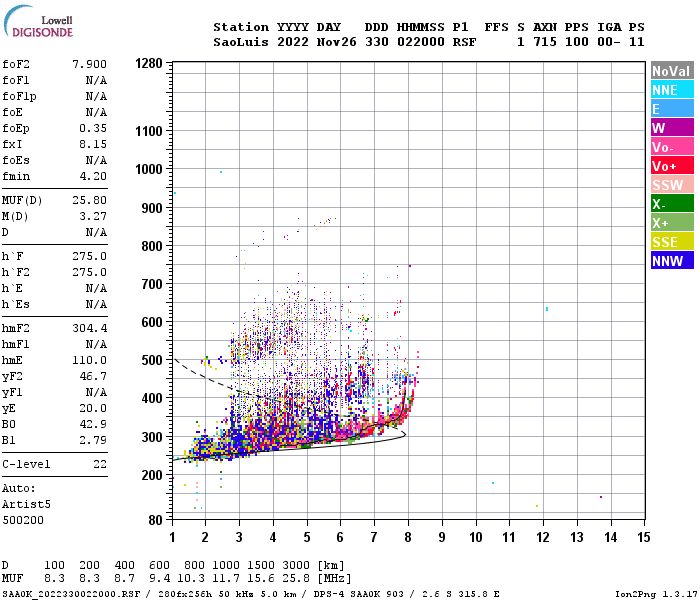Click the h`F2 value 275.0

(x=89, y=272)
